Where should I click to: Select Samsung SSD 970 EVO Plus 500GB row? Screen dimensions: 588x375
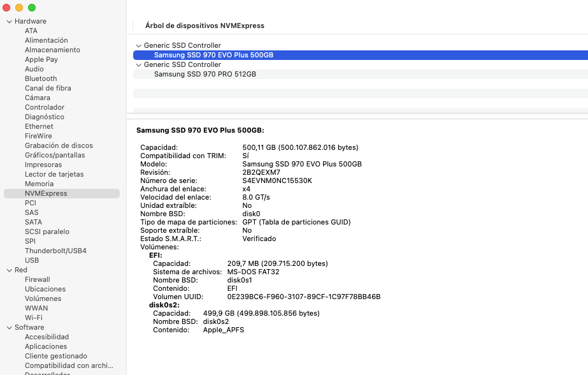(361, 55)
